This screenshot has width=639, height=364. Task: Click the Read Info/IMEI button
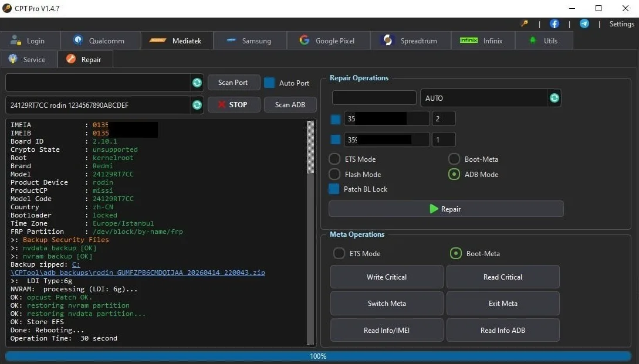click(387, 330)
